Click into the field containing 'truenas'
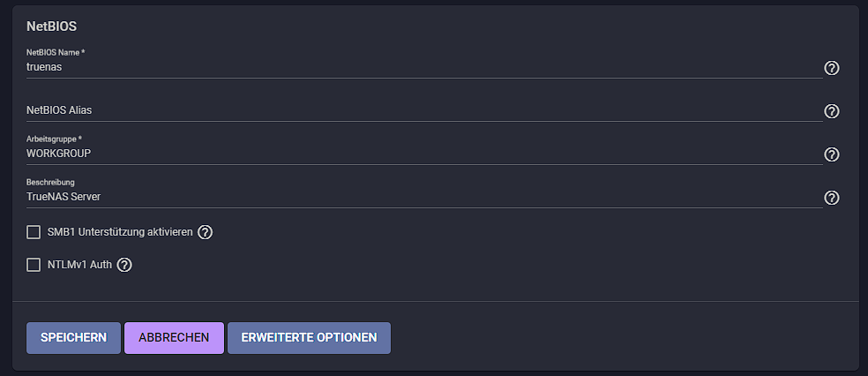Image resolution: width=868 pixels, height=376 pixels. click(423, 67)
